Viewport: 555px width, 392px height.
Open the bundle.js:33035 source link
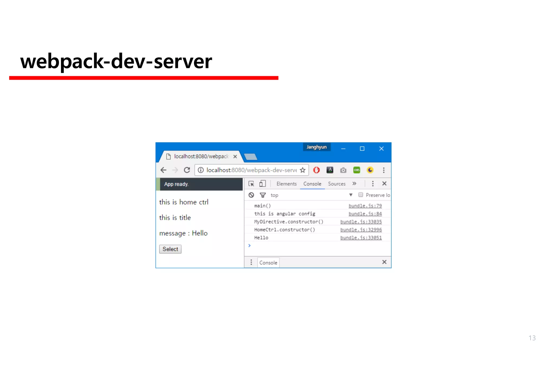[x=361, y=222]
